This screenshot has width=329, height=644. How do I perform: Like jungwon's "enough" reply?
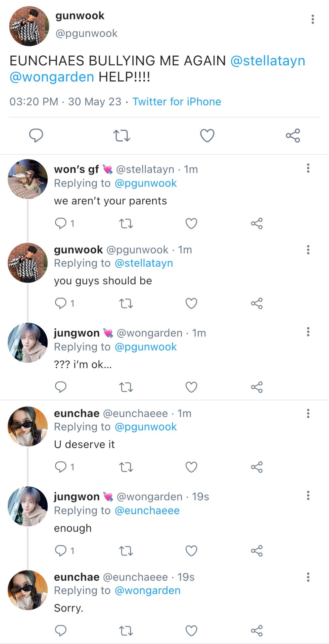coord(191,551)
